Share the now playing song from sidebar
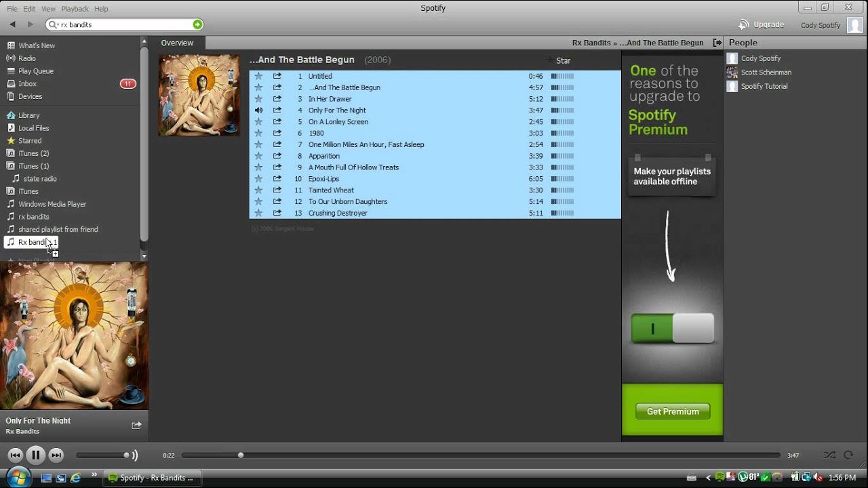The width and height of the screenshot is (868, 488). click(x=136, y=425)
